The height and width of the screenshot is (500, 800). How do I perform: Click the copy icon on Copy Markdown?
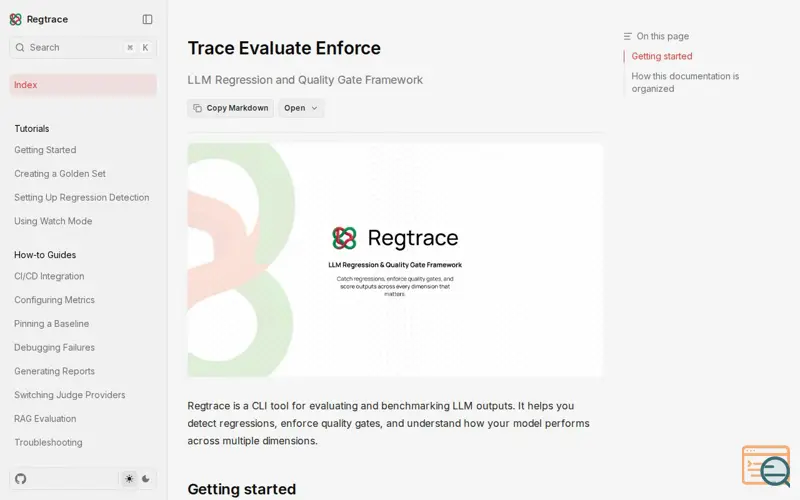(x=197, y=108)
